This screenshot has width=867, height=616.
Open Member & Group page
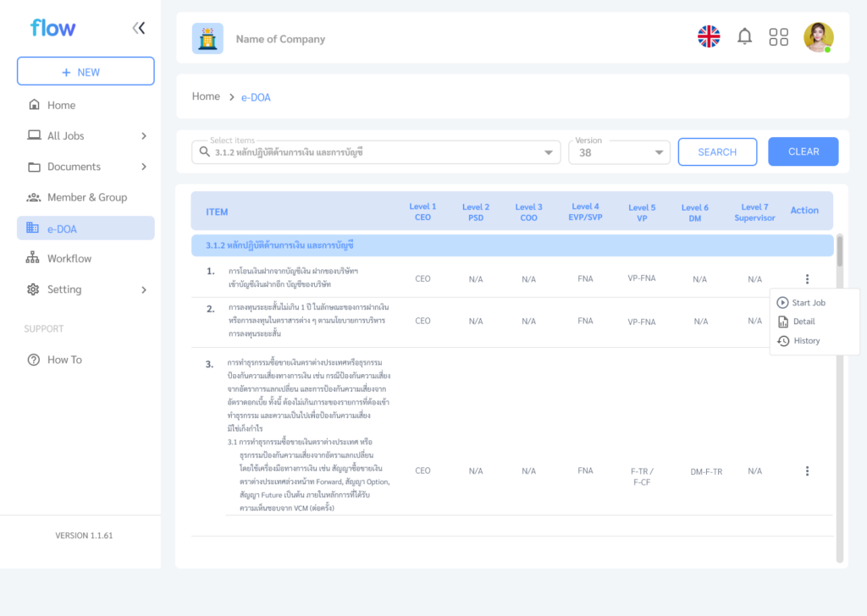(86, 197)
